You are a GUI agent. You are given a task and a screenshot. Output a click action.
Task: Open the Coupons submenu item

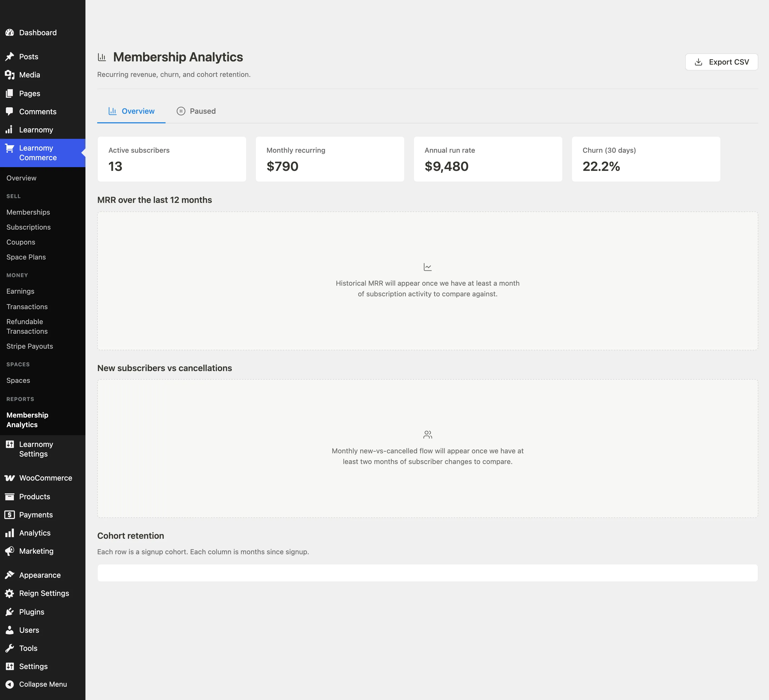point(21,242)
